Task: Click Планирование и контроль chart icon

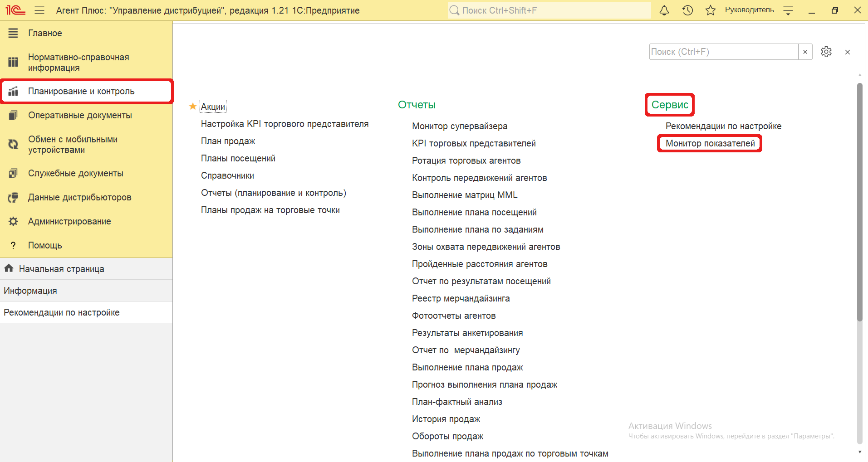Action: click(13, 91)
